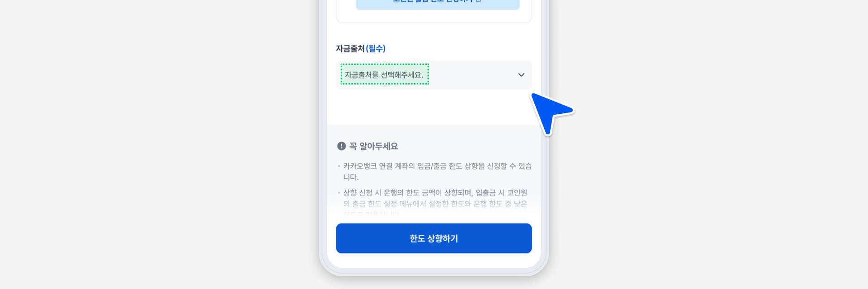Click the 꼭 알아두세요 heading text
The height and width of the screenshot is (289, 868).
[373, 146]
